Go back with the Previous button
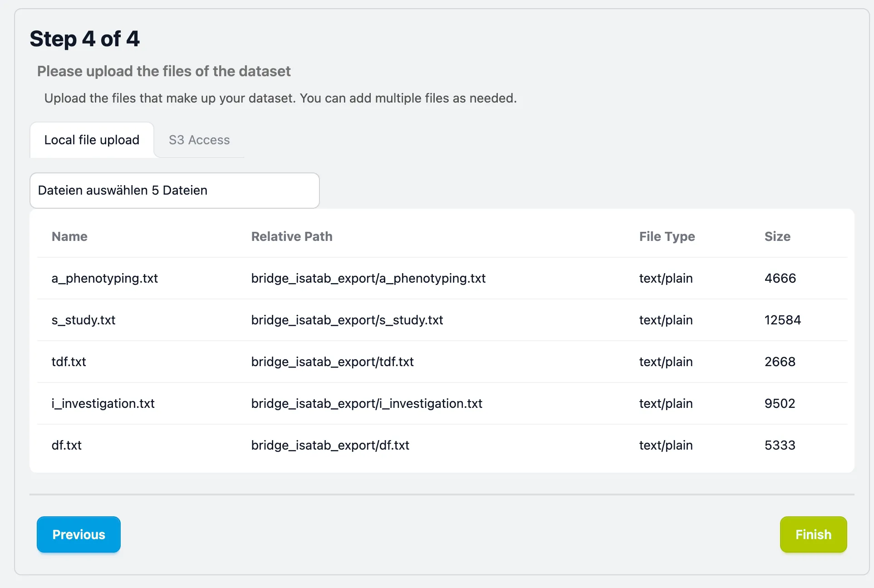The height and width of the screenshot is (588, 874). click(79, 534)
